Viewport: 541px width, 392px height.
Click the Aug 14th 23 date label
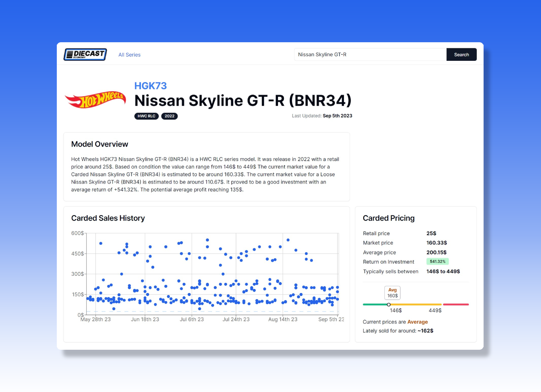283,319
